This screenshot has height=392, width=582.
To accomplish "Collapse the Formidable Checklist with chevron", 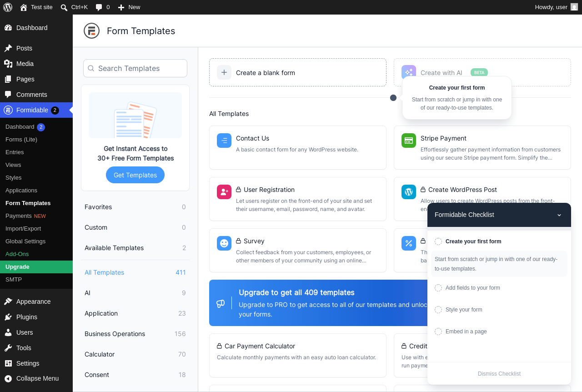I will coord(559,215).
